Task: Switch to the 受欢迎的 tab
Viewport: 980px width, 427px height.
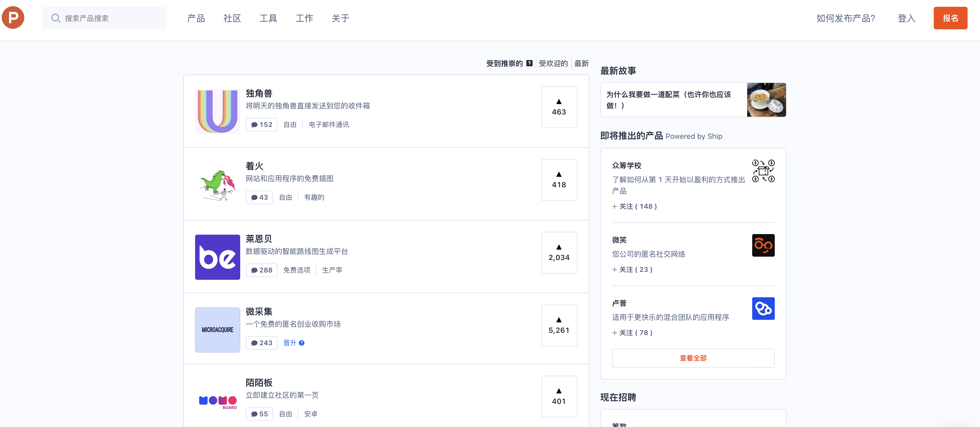Action: pyautogui.click(x=553, y=63)
